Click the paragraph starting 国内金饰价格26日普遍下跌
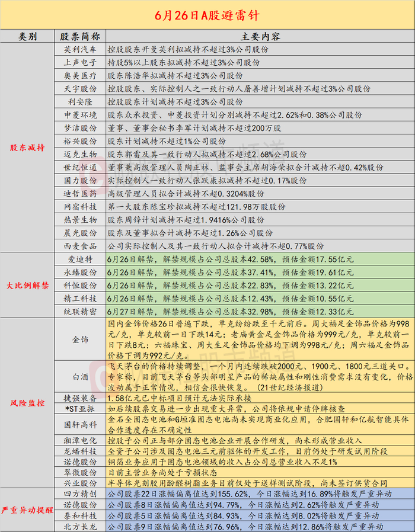The height and width of the screenshot is (532, 415). [x=258, y=339]
